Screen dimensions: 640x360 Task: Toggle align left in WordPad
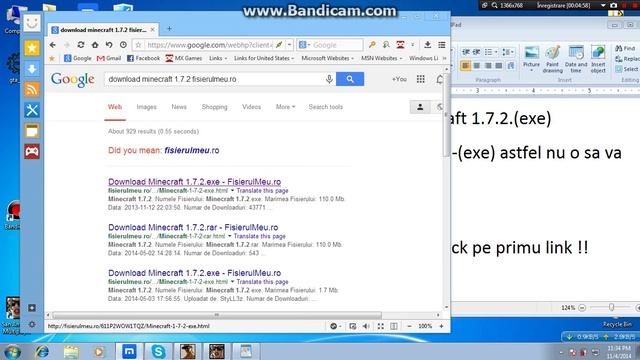click(465, 66)
